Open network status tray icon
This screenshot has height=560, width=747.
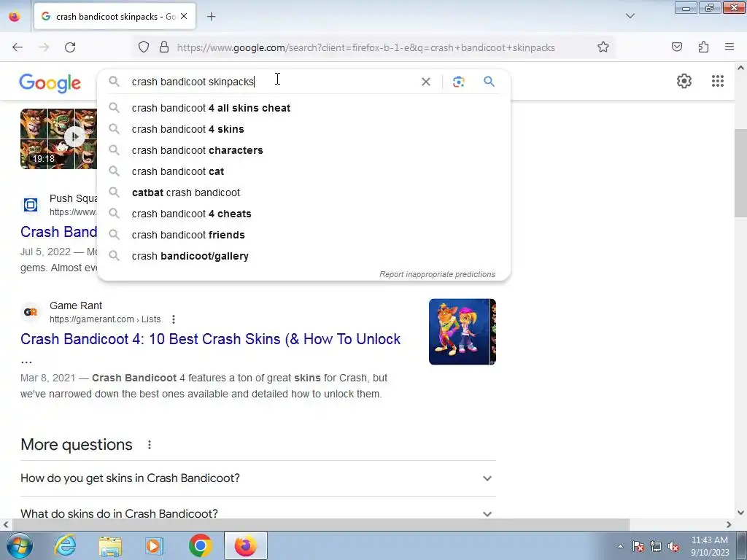coord(656,547)
